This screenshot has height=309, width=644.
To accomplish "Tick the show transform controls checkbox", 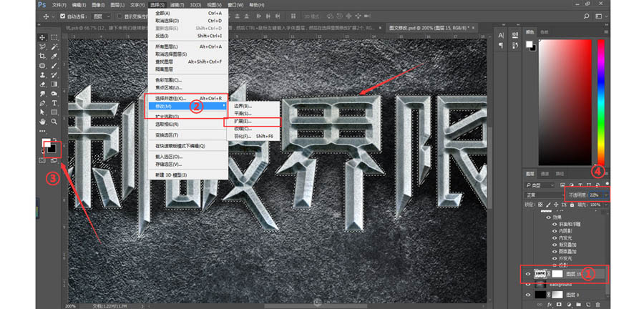I will pyautogui.click(x=120, y=16).
